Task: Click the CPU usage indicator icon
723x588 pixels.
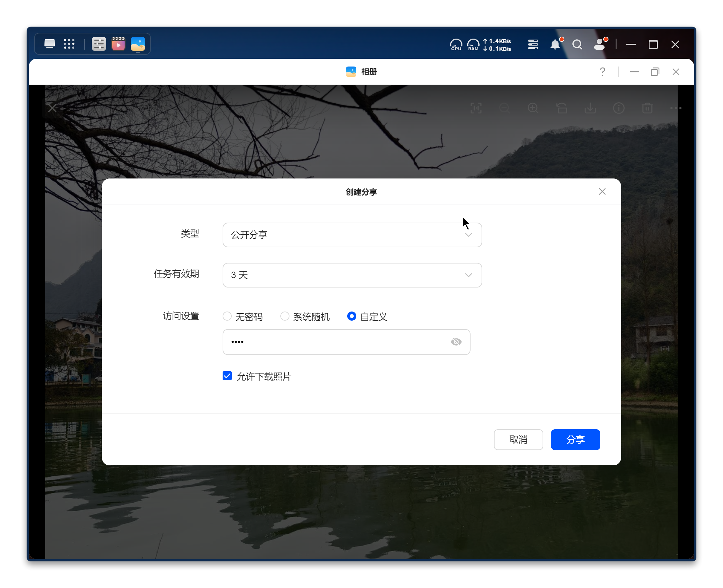Action: pos(456,44)
